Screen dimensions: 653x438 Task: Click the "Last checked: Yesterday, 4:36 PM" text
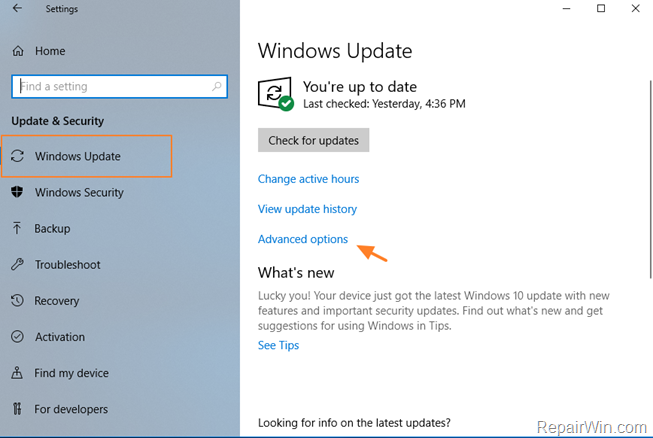click(x=384, y=104)
